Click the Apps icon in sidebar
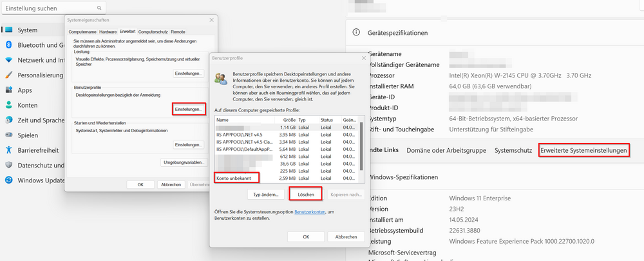Image resolution: width=644 pixels, height=261 pixels. click(x=9, y=90)
